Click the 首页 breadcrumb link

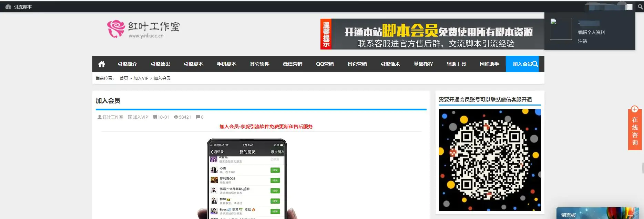click(x=124, y=78)
